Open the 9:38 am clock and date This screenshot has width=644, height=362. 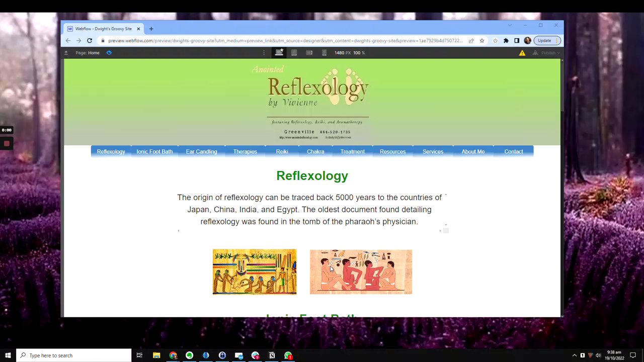(614, 355)
